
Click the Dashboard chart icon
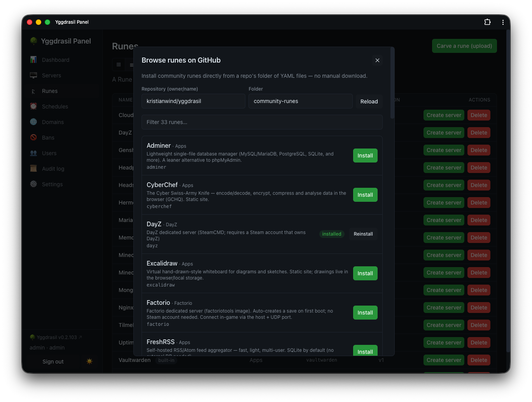(x=33, y=59)
